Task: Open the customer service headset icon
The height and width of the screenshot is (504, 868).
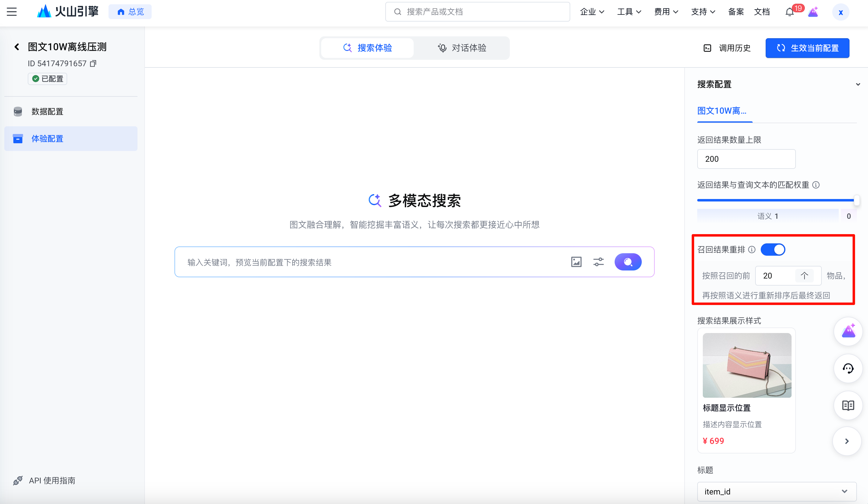Action: (848, 368)
